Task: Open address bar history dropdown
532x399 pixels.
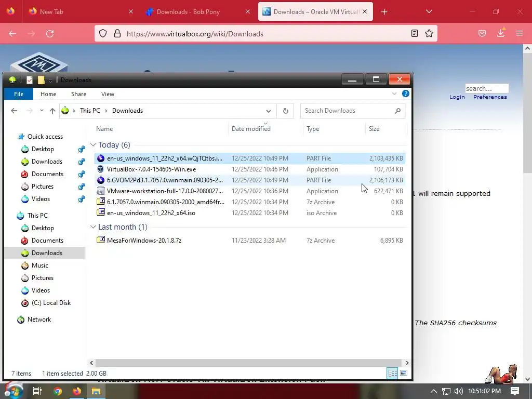Action: (269, 111)
